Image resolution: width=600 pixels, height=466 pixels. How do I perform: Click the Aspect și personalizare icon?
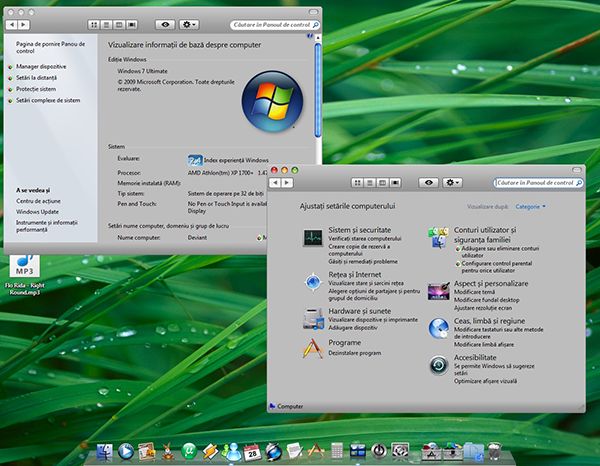point(438,291)
